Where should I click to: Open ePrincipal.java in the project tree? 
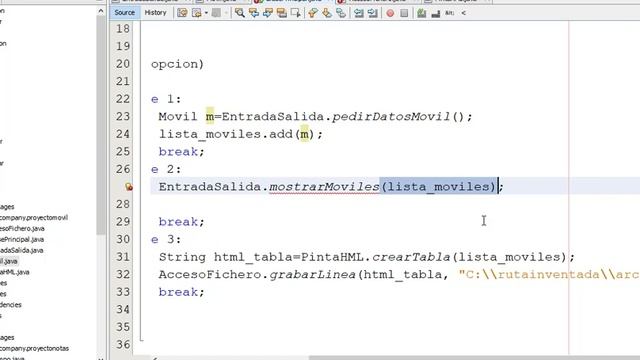(22, 240)
